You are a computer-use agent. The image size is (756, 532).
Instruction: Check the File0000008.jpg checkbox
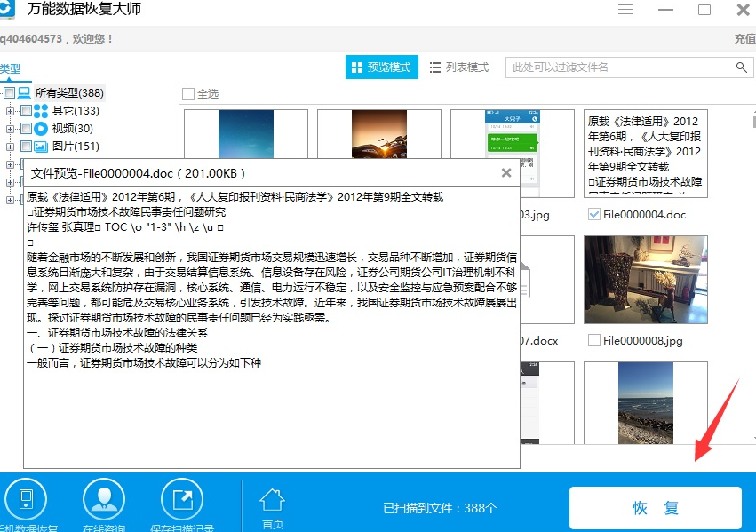pyautogui.click(x=595, y=339)
